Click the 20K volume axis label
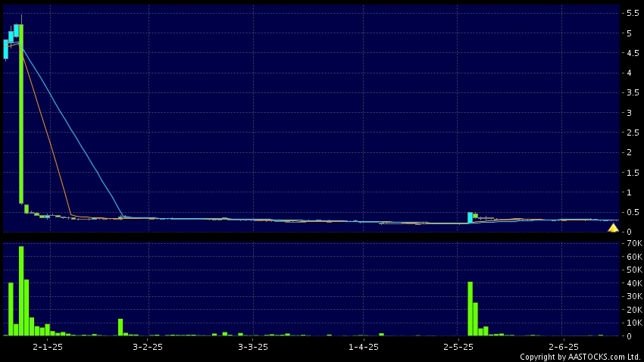644x362 pixels. point(635,310)
